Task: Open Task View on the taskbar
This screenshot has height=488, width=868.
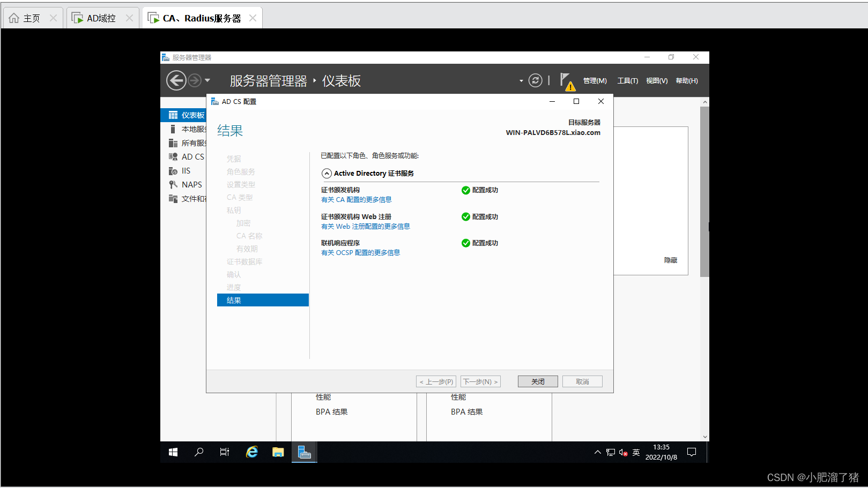Action: 225,452
